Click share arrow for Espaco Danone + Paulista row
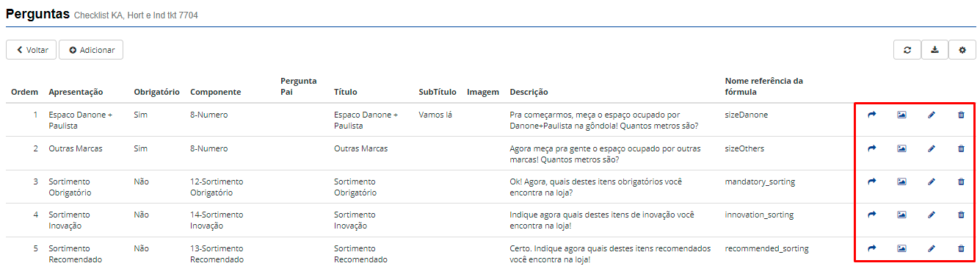The height and width of the screenshot is (266, 980). 872,115
